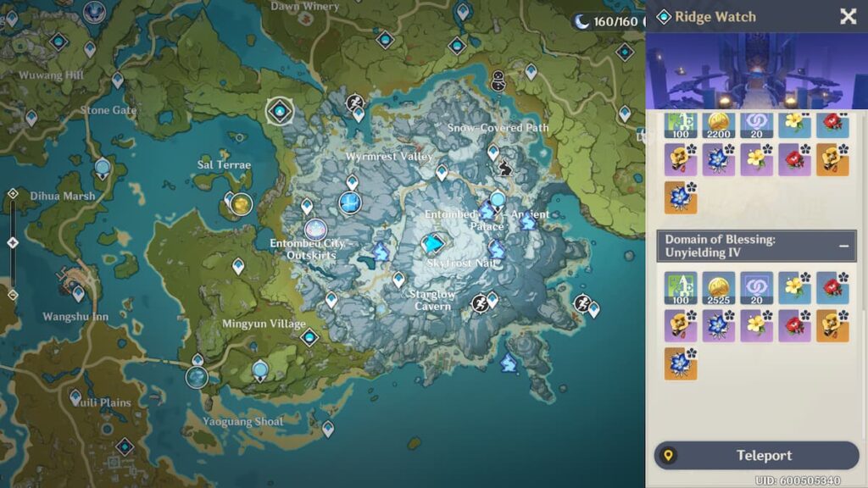This screenshot has width=868, height=488.
Task: Click the map zoom slider handle
Action: tap(13, 242)
